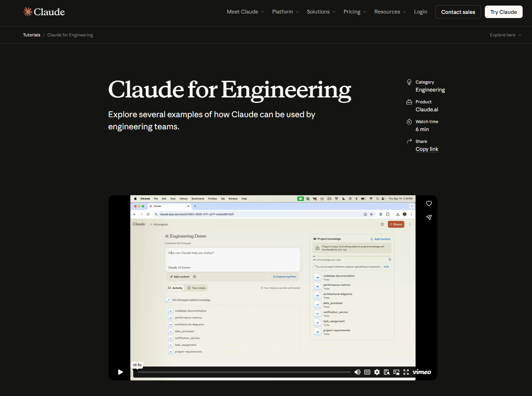Select the Claude for Engineering breadcrumb
This screenshot has height=396, width=532.
tap(70, 35)
